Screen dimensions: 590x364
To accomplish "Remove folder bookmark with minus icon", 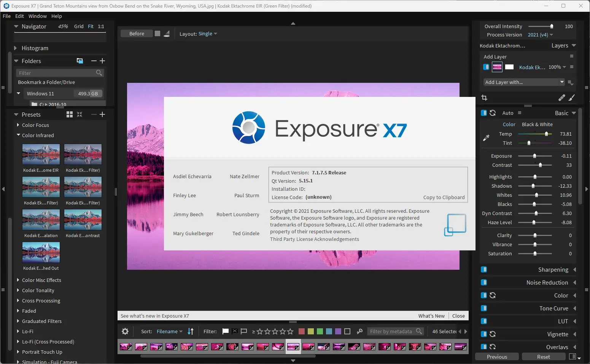I will coord(94,61).
